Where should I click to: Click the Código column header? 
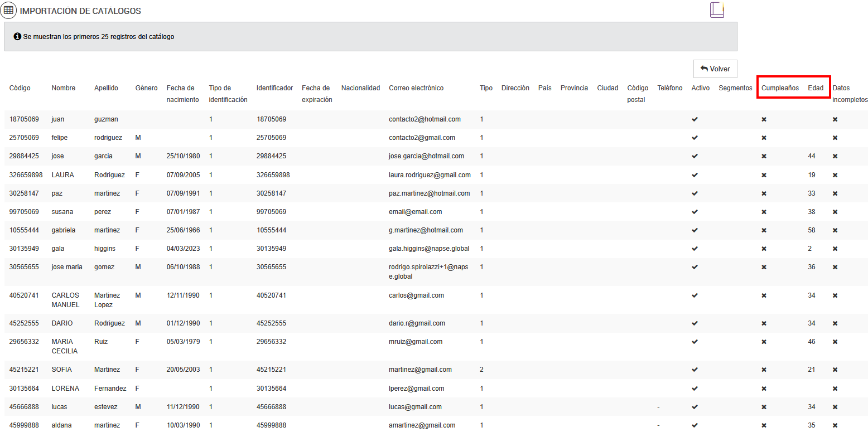point(20,88)
